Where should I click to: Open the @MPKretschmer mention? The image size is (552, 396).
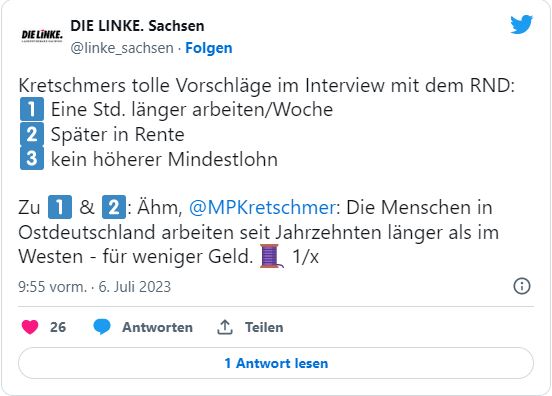[262, 207]
